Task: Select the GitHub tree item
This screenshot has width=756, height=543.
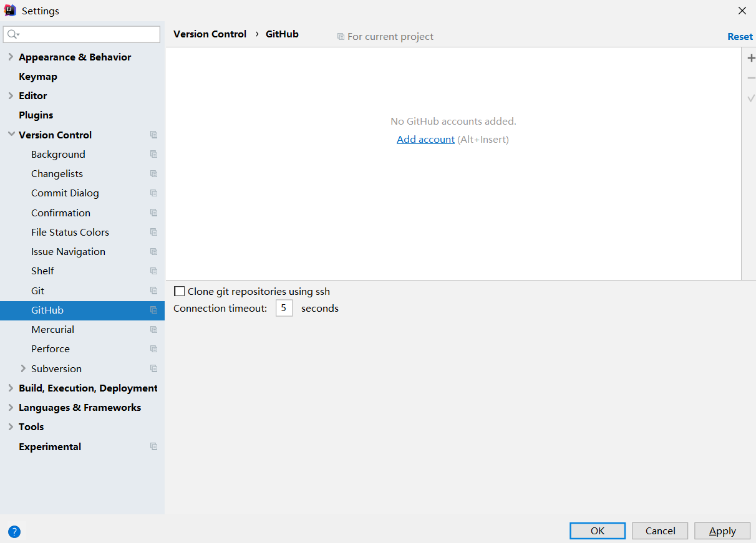Action: [x=82, y=310]
